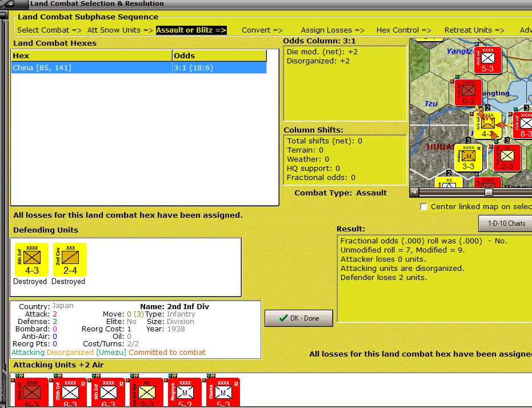
Task: Click the 'Retreat Units =>' subphase step
Action: (x=474, y=30)
